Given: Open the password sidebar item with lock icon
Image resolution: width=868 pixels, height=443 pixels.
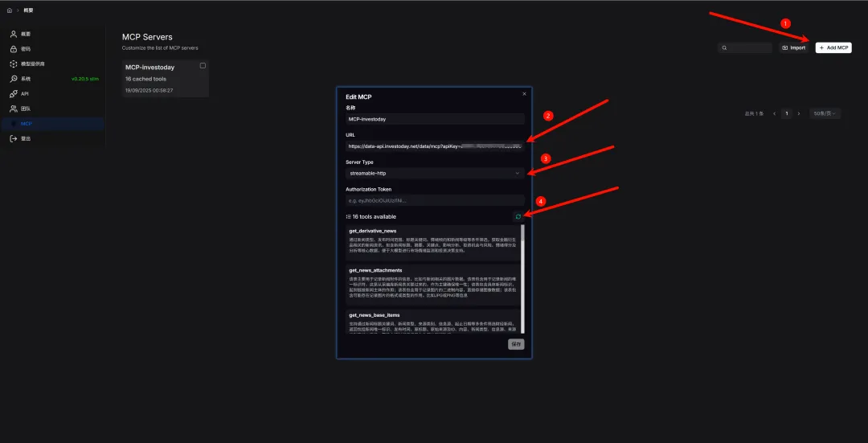Looking at the screenshot, I should (x=54, y=49).
